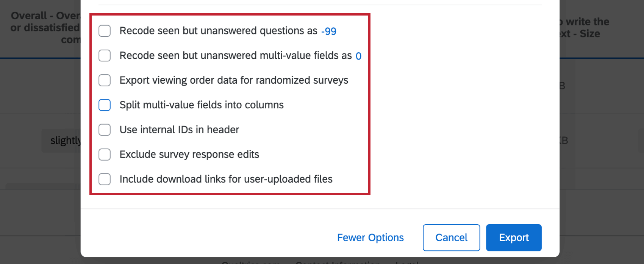Click the 'write the … Size' column header
Viewport: 644px width, 264px height.
click(584, 27)
